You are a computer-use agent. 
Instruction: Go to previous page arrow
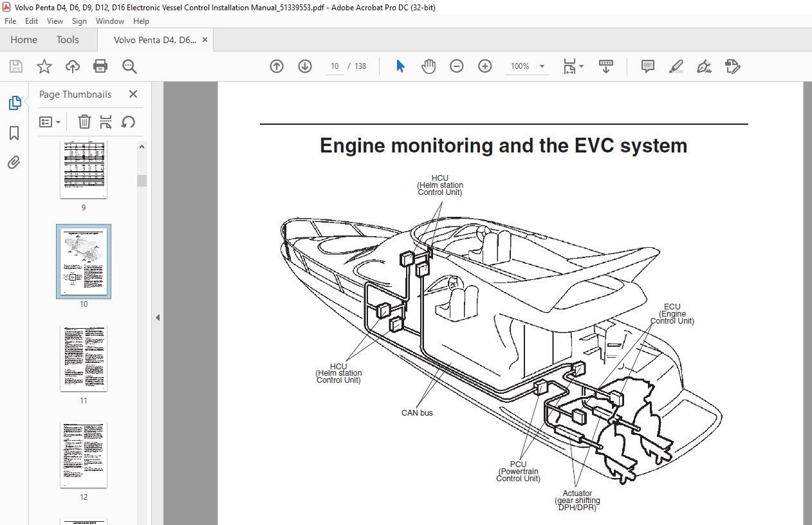coord(277,66)
